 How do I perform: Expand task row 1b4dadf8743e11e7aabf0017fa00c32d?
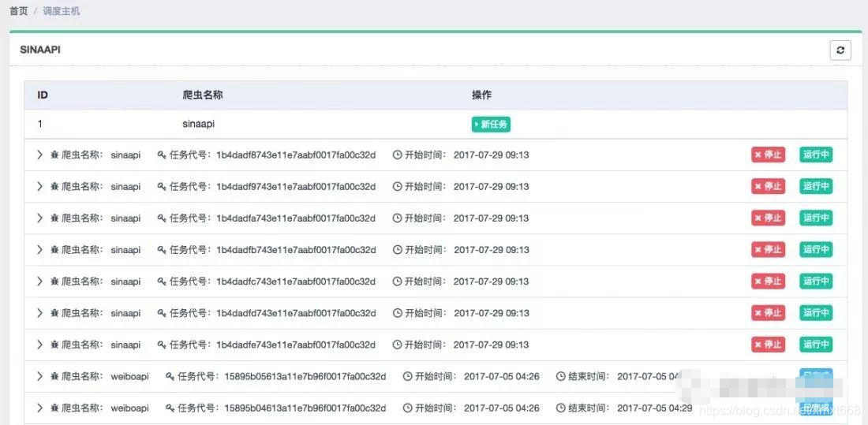point(39,155)
